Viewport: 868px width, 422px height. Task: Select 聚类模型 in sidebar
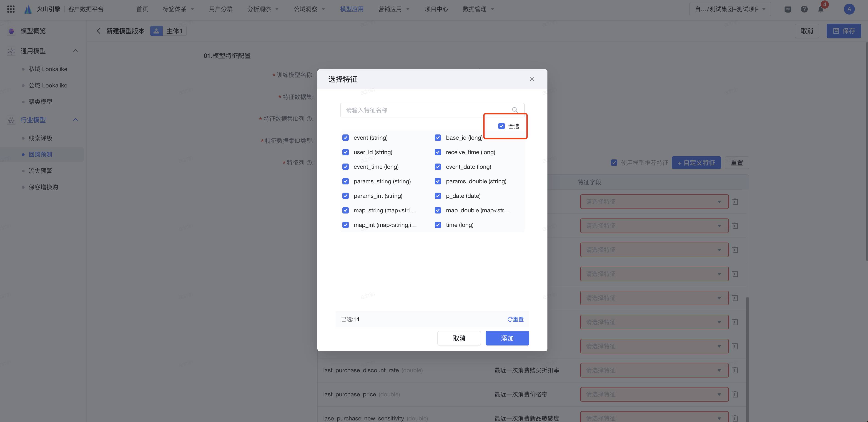point(40,102)
